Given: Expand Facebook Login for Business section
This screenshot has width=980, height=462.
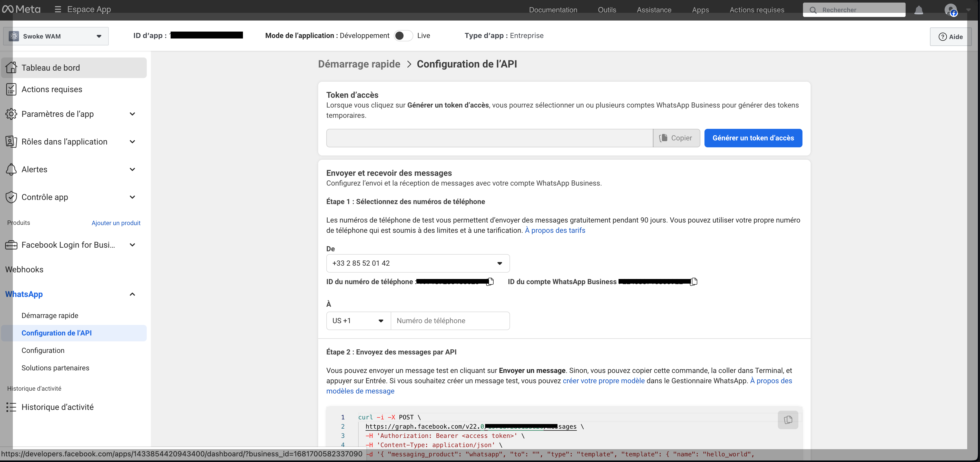Looking at the screenshot, I should coord(132,245).
